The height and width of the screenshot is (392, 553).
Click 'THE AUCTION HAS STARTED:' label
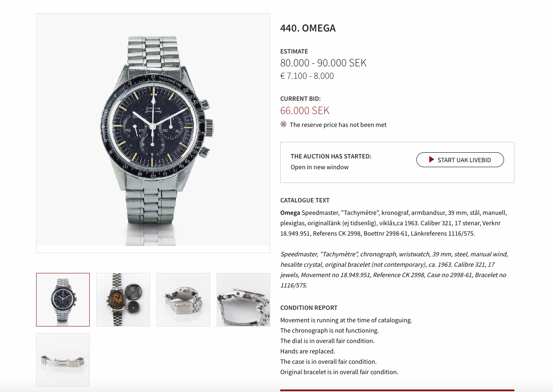[331, 156]
